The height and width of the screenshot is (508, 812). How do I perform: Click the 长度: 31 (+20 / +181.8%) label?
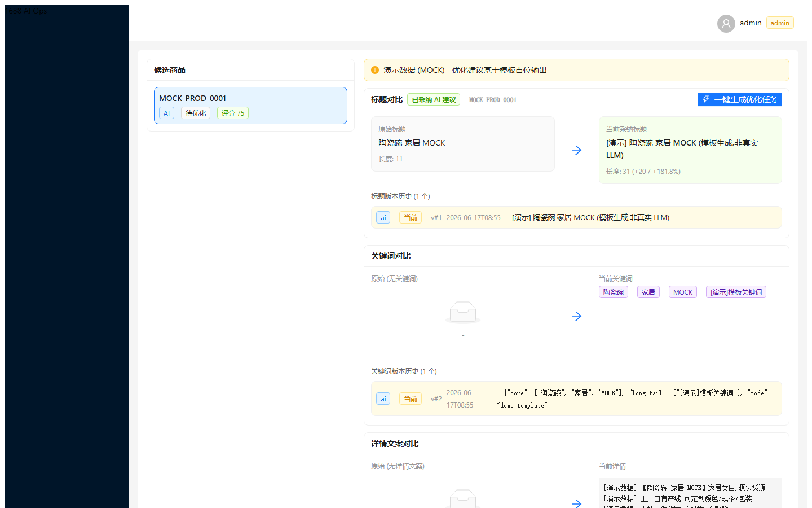point(643,172)
